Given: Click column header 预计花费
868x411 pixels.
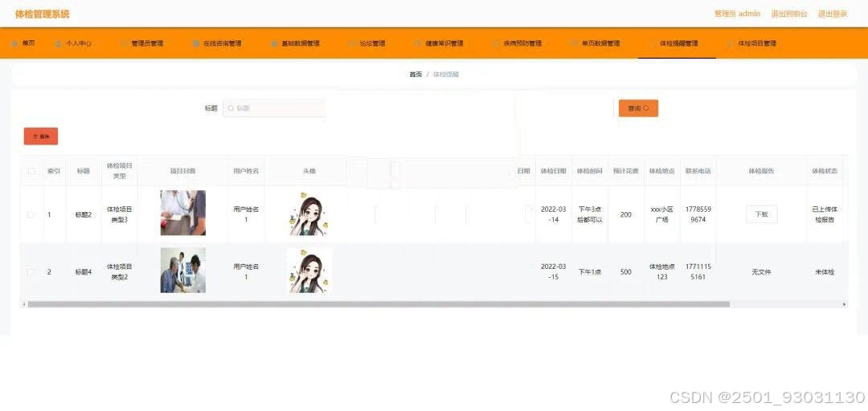Looking at the screenshot, I should 625,171.
